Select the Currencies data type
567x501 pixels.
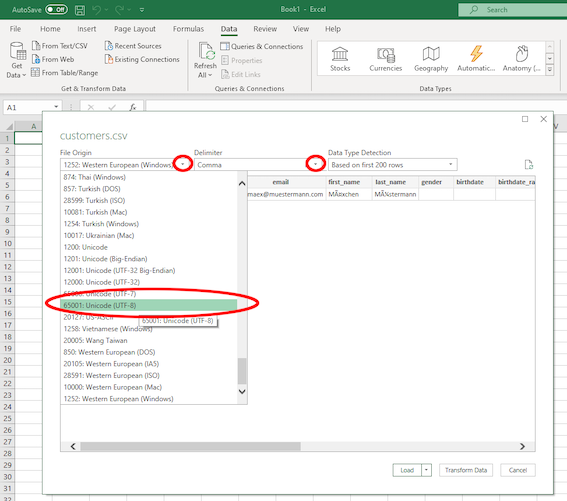(385, 59)
